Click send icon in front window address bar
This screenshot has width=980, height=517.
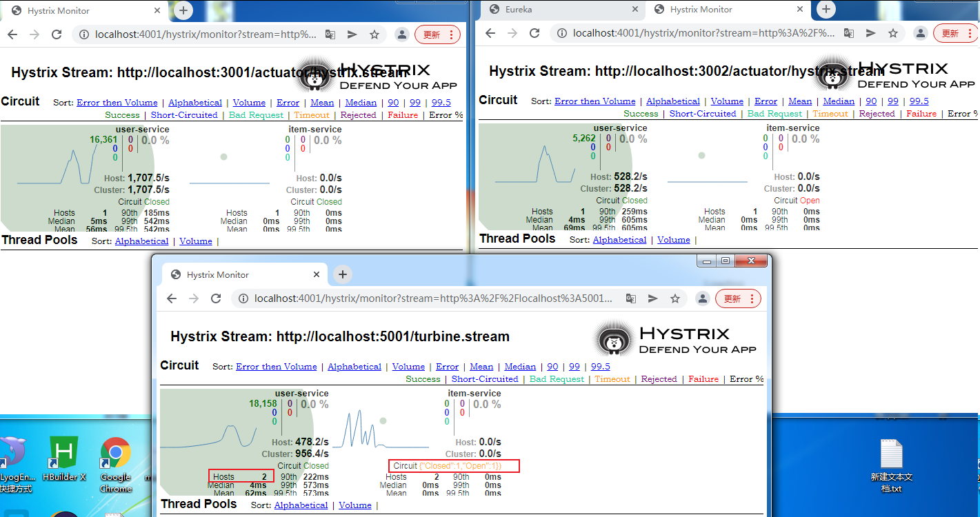[x=653, y=298]
